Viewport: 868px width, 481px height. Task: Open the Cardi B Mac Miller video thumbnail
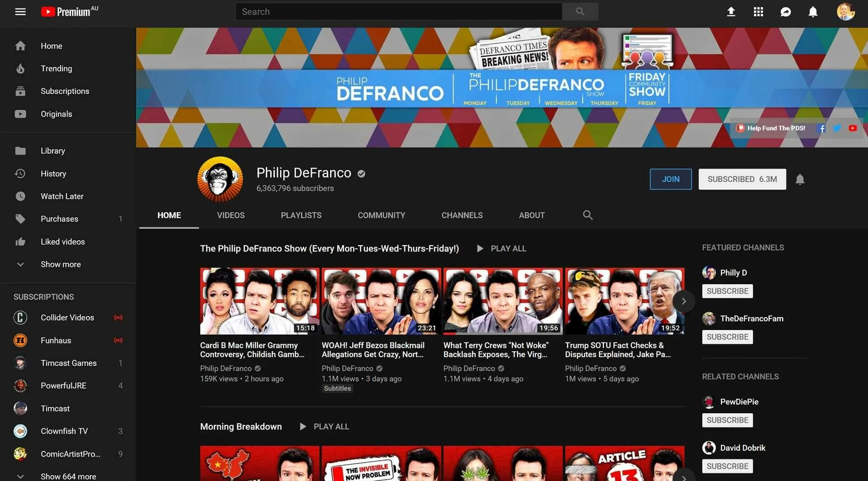click(x=259, y=301)
